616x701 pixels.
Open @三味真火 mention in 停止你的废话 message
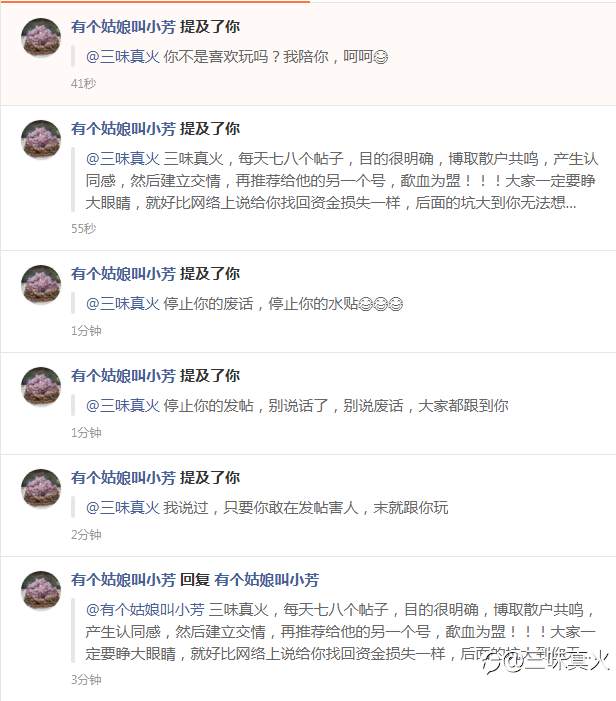122,304
